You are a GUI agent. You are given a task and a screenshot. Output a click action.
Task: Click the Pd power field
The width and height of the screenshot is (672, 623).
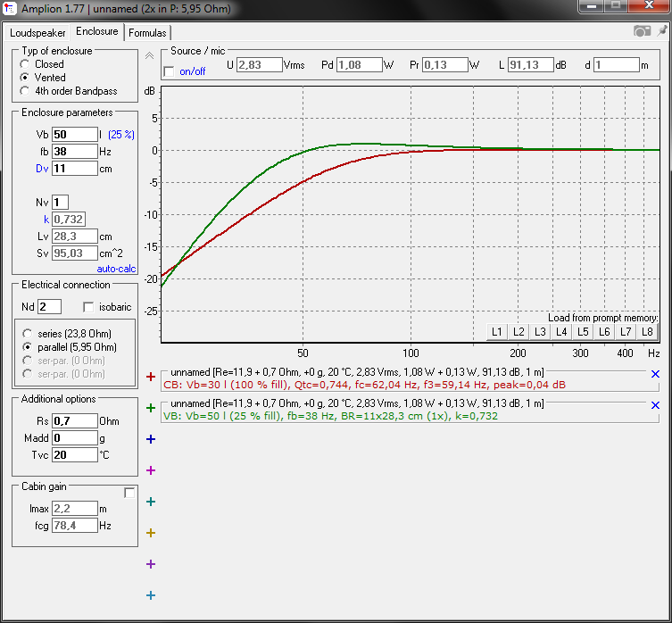[359, 65]
